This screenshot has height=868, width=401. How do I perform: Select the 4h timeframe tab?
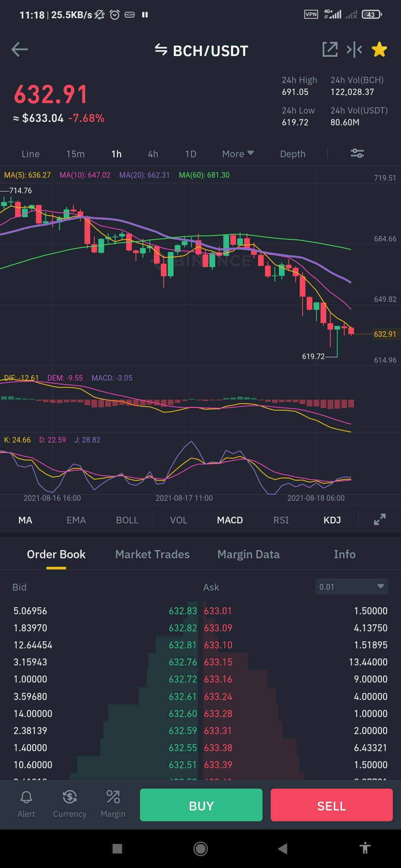coord(153,154)
